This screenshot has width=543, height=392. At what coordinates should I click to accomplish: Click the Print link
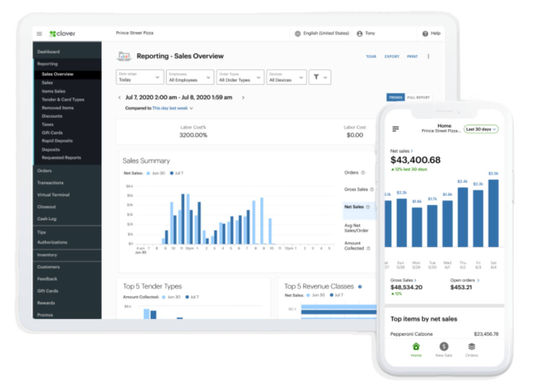click(412, 57)
